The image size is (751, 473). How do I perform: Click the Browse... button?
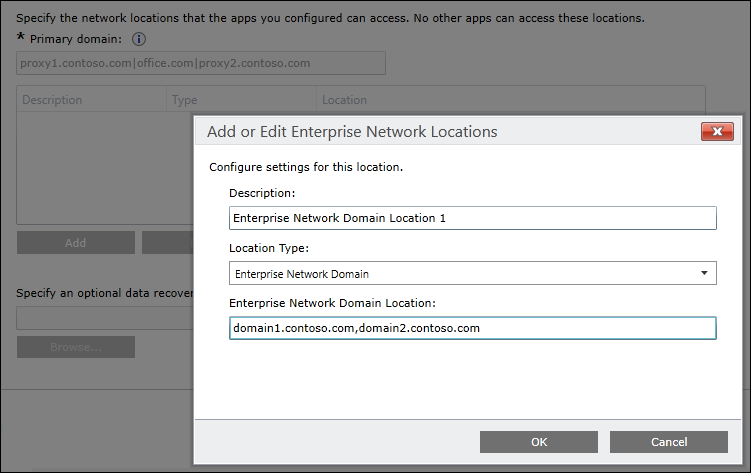click(x=76, y=347)
